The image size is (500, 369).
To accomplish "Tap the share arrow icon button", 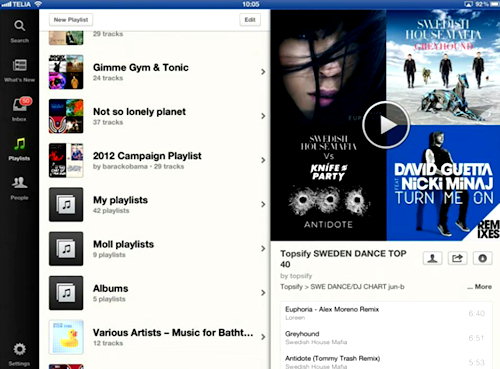I will click(x=457, y=258).
